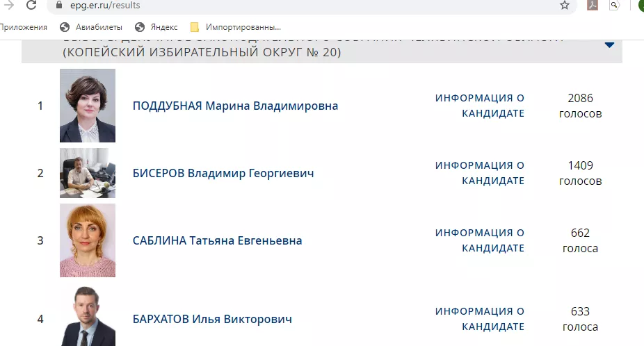Collapse the Копейский округ № 20 section
Screen dimensions: 644x346
click(609, 44)
